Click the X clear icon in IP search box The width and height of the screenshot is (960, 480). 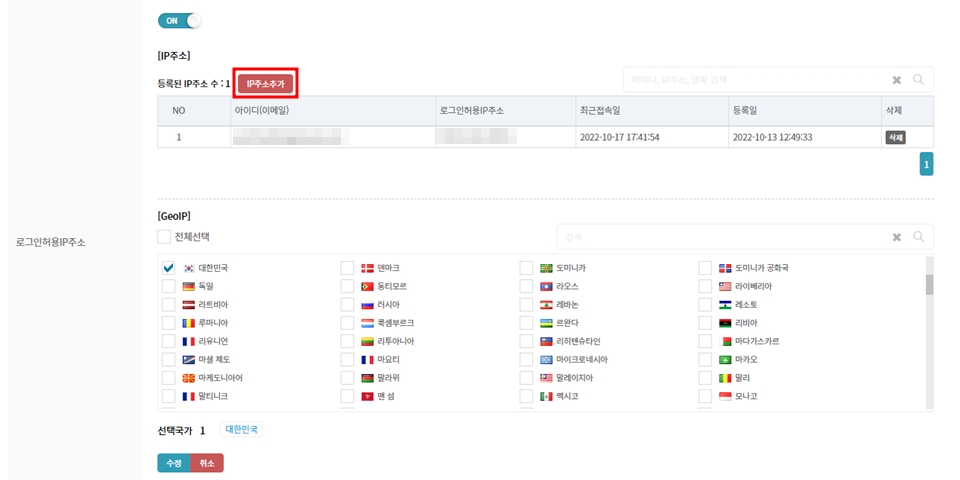[x=897, y=80]
